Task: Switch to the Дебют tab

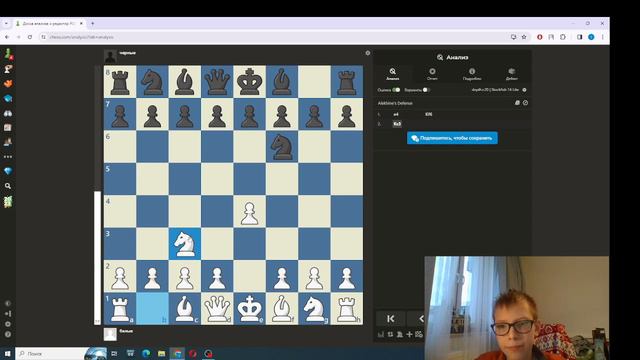Action: point(511,74)
